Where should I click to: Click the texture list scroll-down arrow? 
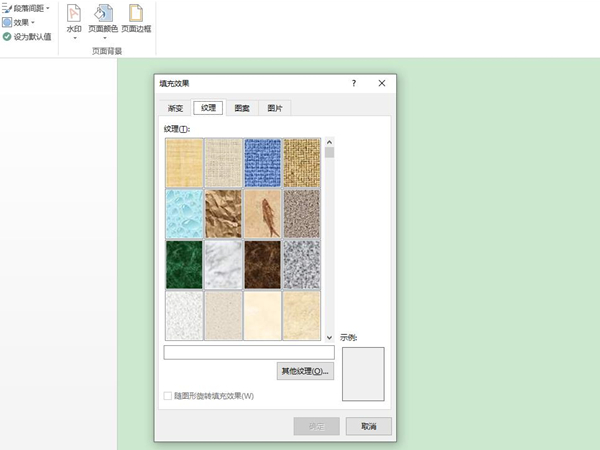[329, 338]
